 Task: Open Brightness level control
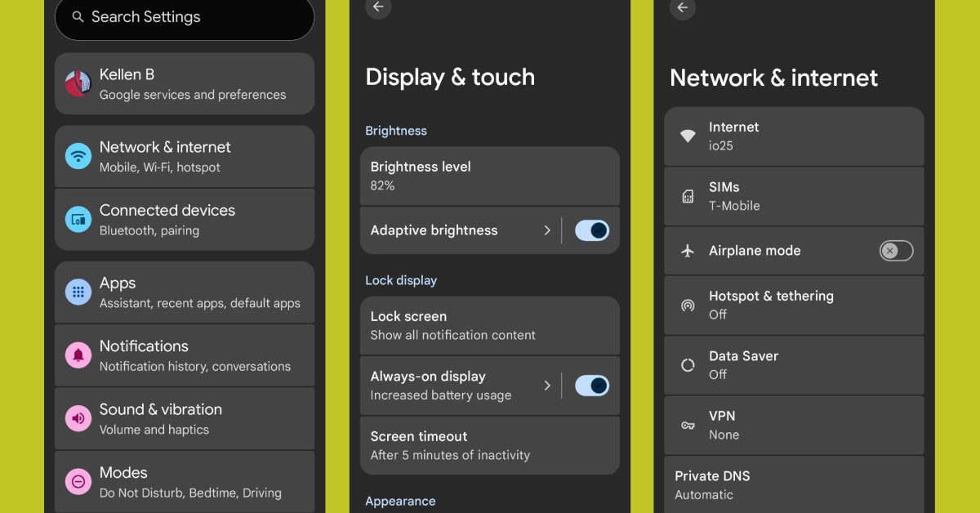(x=489, y=176)
